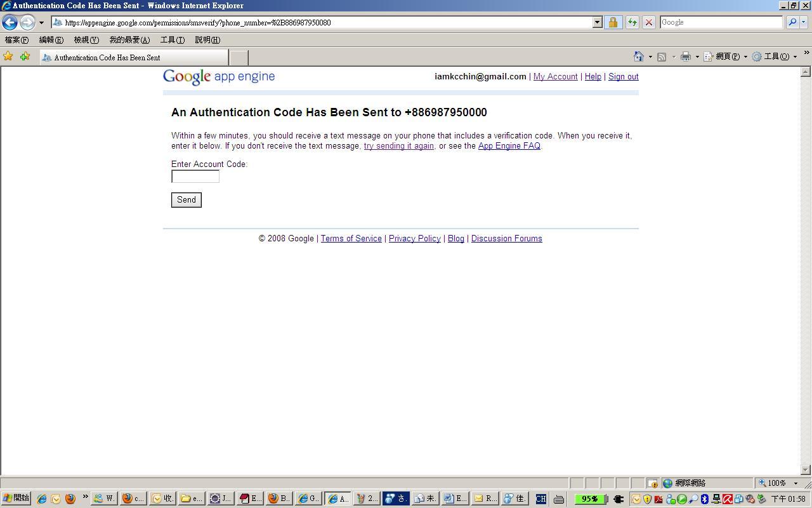
Task: Open the Help link
Action: (x=593, y=77)
